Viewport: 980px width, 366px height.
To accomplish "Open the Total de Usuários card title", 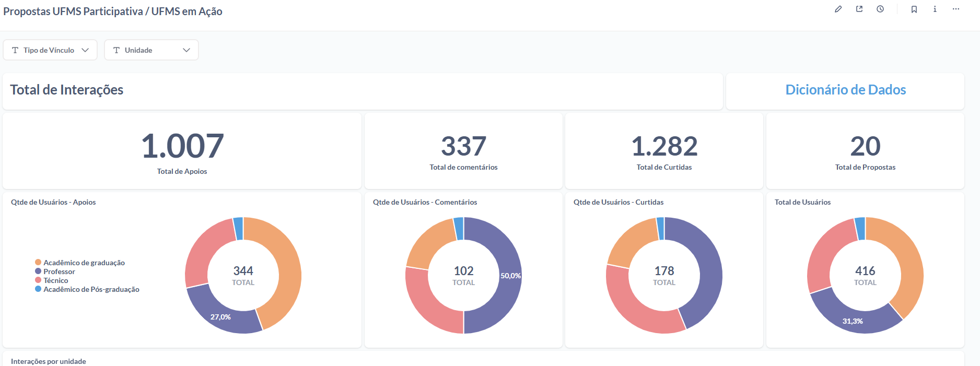I will [802, 202].
